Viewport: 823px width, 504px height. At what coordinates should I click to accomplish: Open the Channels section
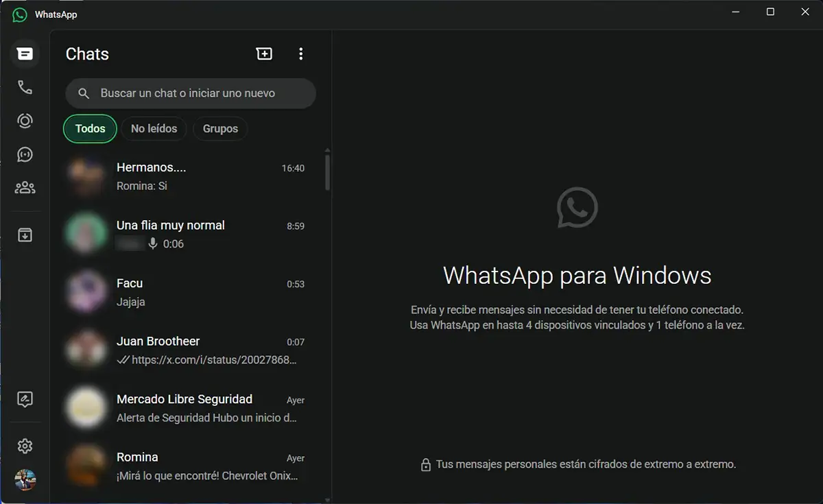tap(25, 154)
